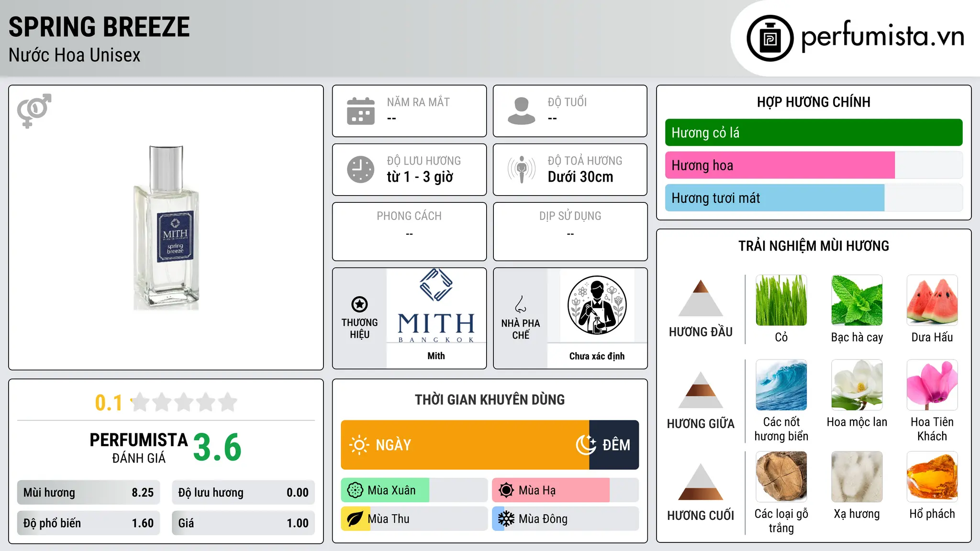Click the sillage value 'Dưới 30cm'
The width and height of the screenshot is (980, 551).
(580, 177)
